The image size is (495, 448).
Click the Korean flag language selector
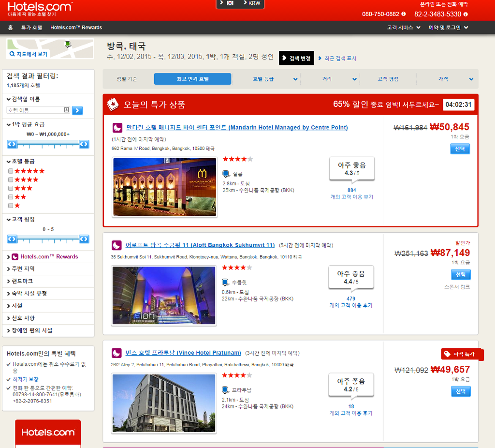[x=230, y=3]
